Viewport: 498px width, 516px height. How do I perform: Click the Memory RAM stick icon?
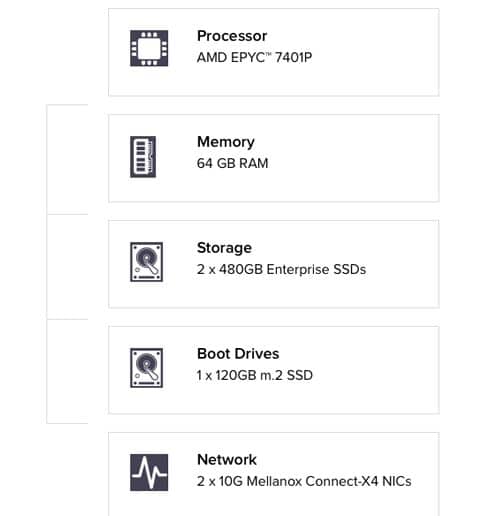tap(143, 157)
